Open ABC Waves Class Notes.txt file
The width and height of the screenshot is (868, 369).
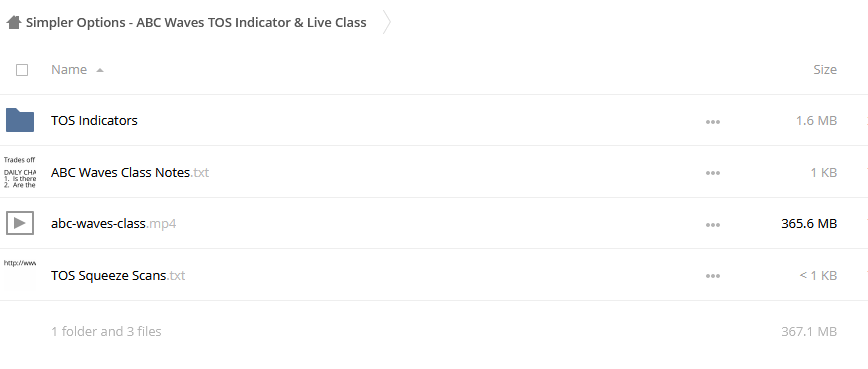(x=130, y=173)
